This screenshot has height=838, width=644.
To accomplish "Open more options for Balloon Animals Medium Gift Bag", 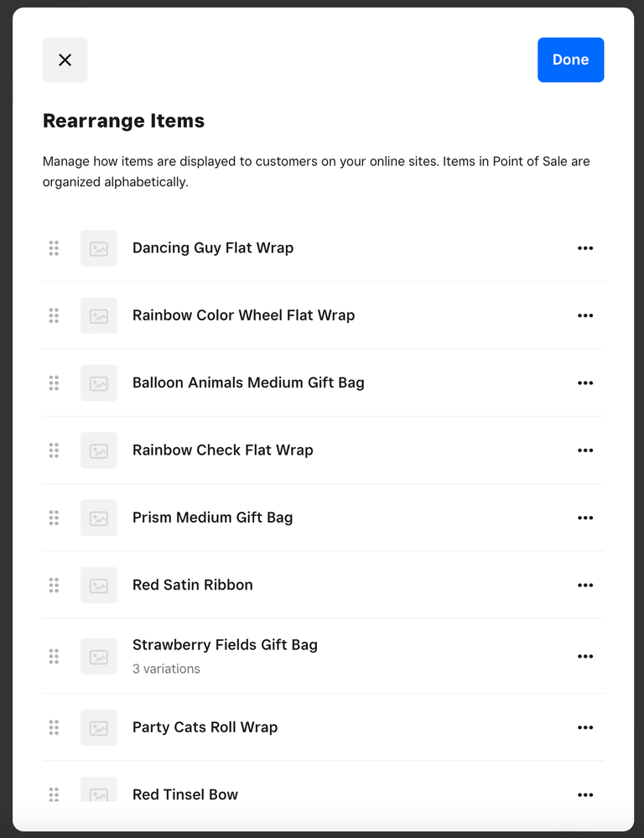I will (x=585, y=383).
